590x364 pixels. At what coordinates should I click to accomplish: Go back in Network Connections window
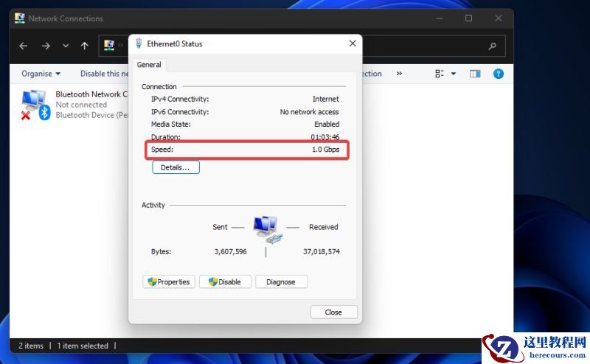pos(24,46)
